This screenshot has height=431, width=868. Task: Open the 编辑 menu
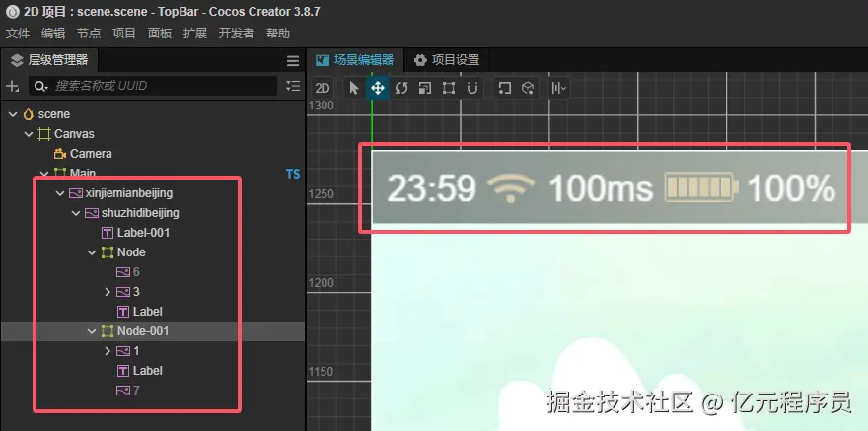pyautogui.click(x=53, y=34)
